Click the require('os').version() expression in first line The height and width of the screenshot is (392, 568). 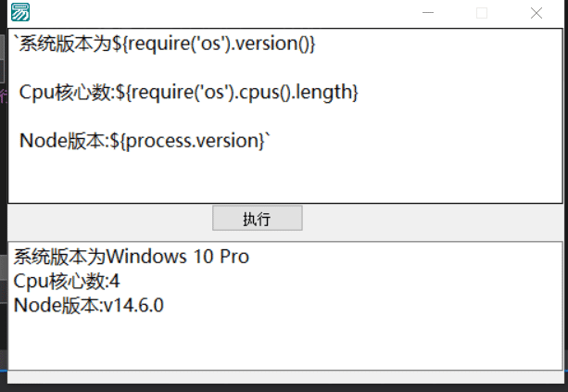(x=219, y=44)
